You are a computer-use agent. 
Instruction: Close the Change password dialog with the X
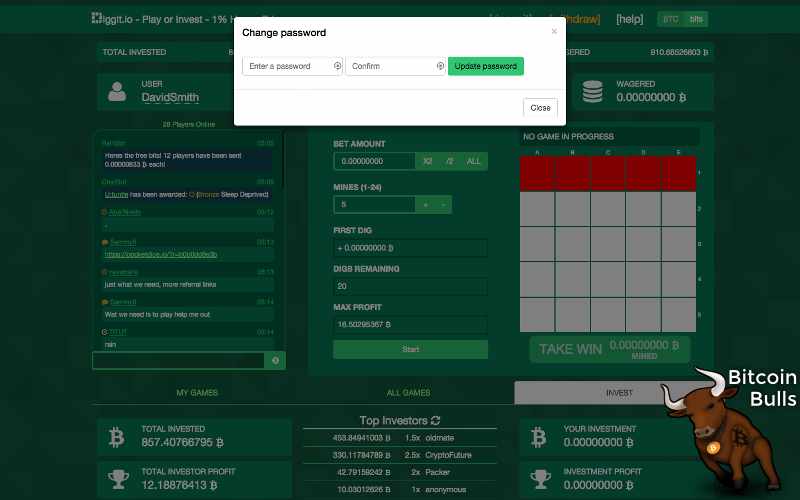coord(554,32)
